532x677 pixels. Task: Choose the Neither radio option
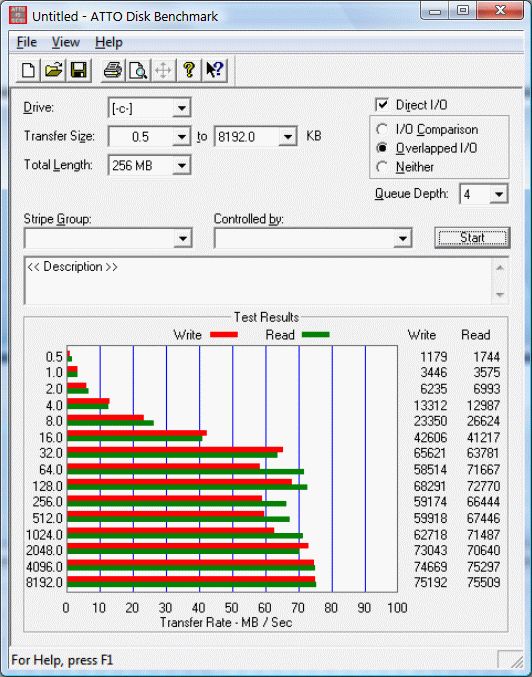[x=382, y=167]
